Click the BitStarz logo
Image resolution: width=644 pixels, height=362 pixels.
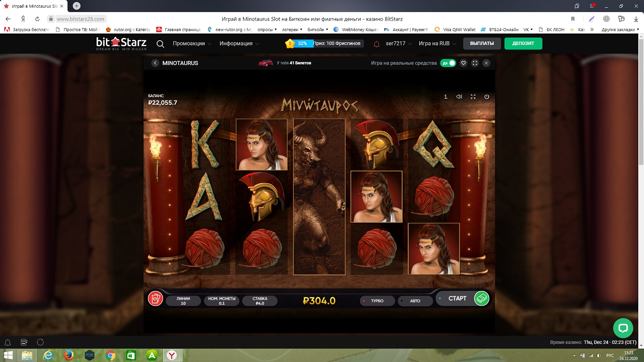click(x=121, y=44)
